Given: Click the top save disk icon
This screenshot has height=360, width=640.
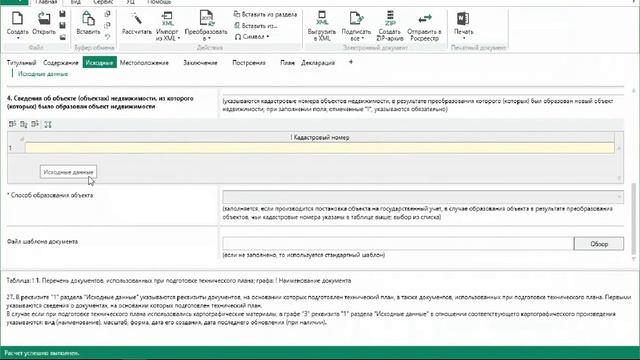Looking at the screenshot, I should click(62, 14).
